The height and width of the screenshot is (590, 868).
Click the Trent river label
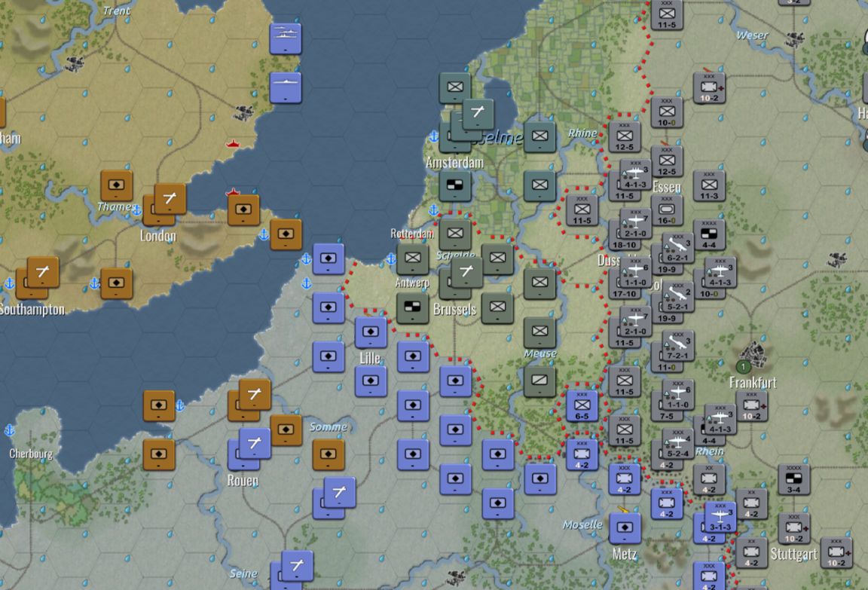(x=116, y=11)
